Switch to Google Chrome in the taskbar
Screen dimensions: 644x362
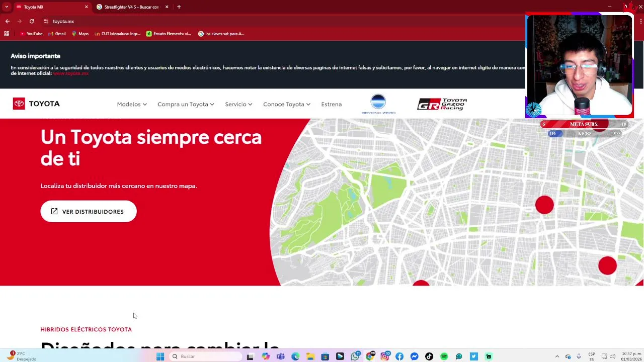click(x=370, y=356)
